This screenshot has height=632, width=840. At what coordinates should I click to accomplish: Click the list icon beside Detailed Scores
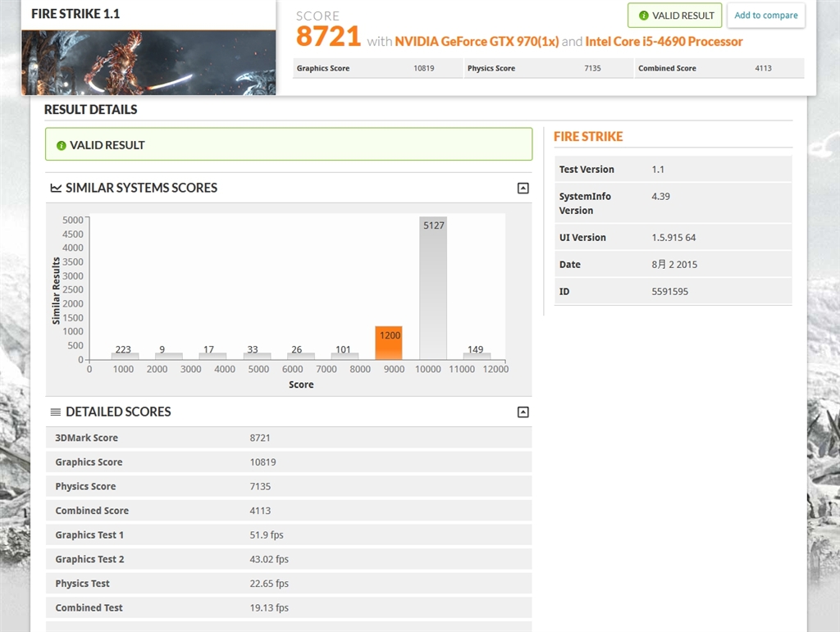point(55,411)
